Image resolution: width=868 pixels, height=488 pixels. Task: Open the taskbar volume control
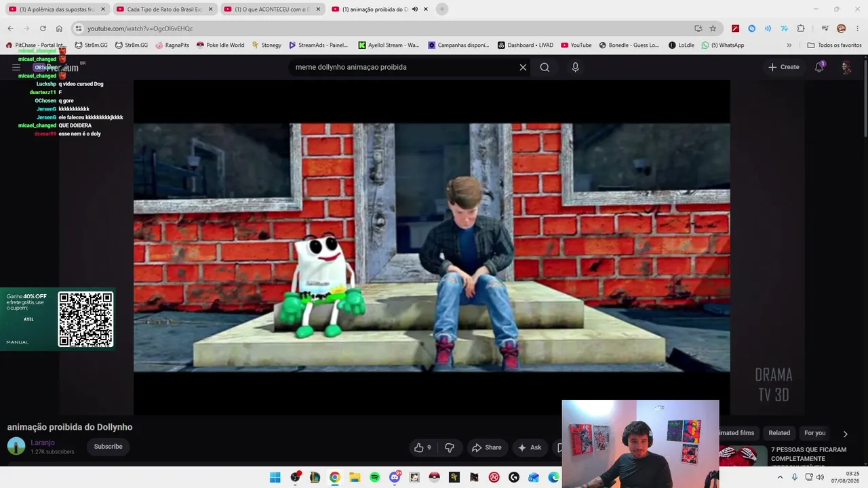point(820,478)
